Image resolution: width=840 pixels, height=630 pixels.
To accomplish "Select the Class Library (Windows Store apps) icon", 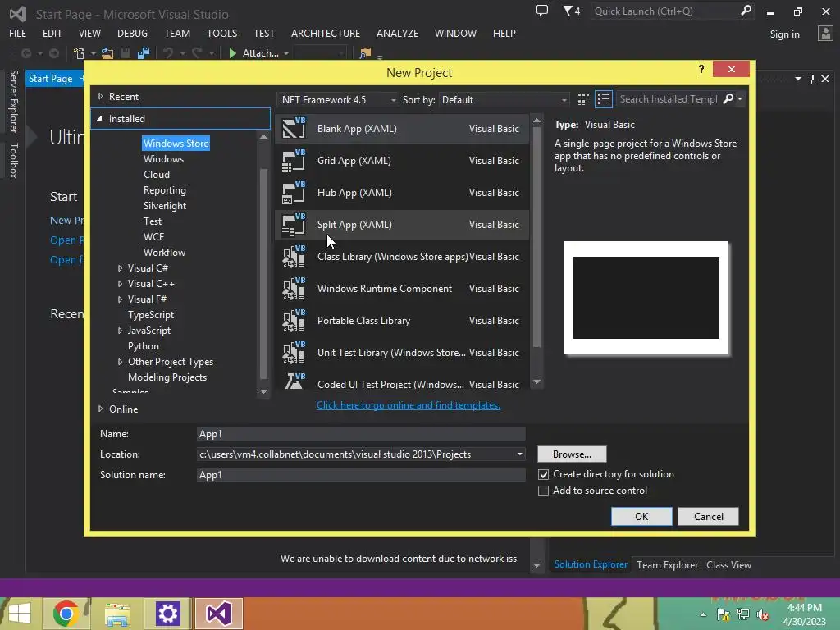I will [294, 257].
